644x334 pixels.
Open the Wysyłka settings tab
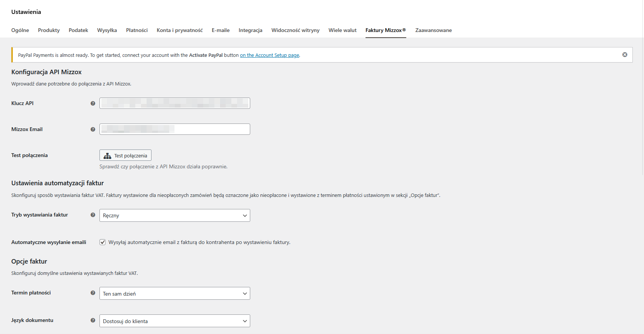point(107,30)
